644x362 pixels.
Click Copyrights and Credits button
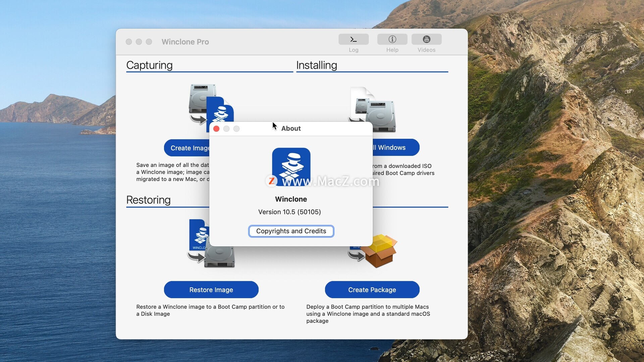point(291,231)
